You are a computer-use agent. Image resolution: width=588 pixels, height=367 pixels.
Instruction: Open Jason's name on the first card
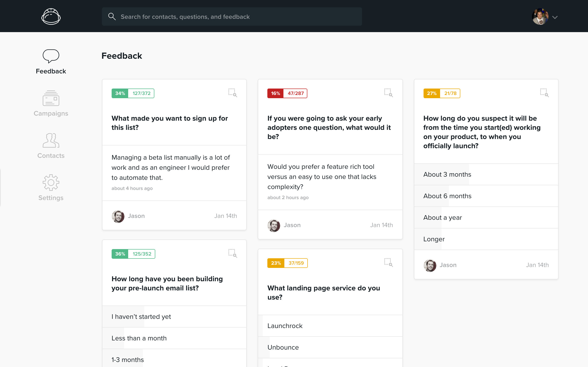(x=136, y=216)
